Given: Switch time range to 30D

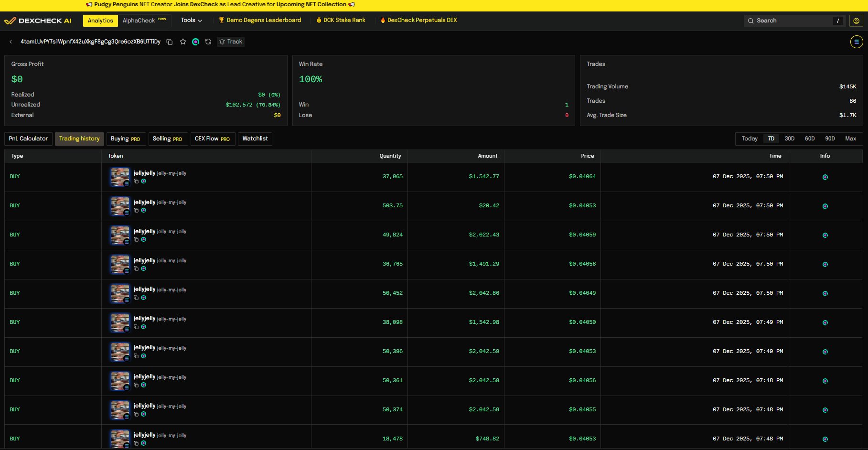Looking at the screenshot, I should tap(789, 139).
